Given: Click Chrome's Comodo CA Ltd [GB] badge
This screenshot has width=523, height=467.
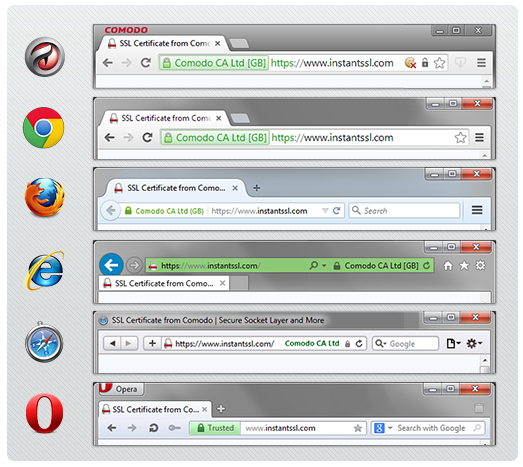Looking at the screenshot, I should 215,137.
